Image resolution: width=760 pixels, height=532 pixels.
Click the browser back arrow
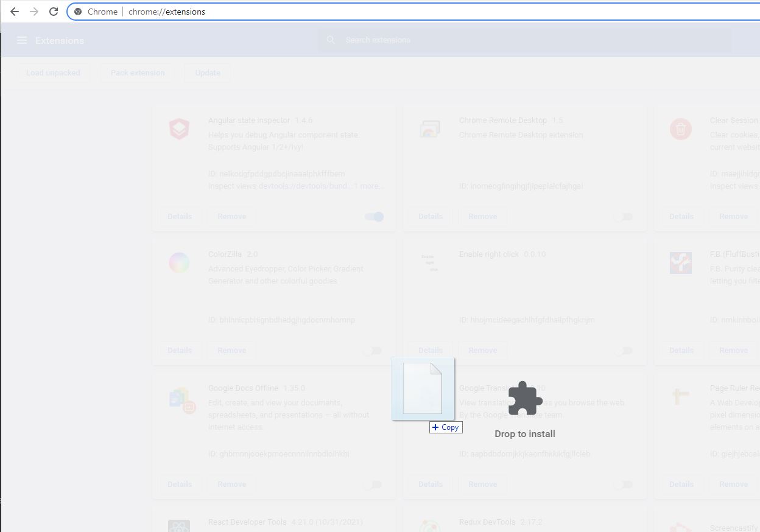click(15, 12)
